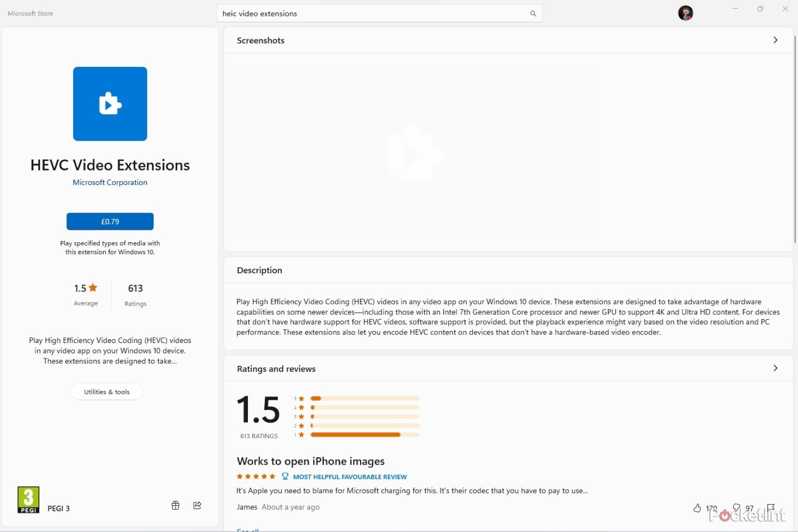Dislike James's review with thumbs down

tap(736, 508)
